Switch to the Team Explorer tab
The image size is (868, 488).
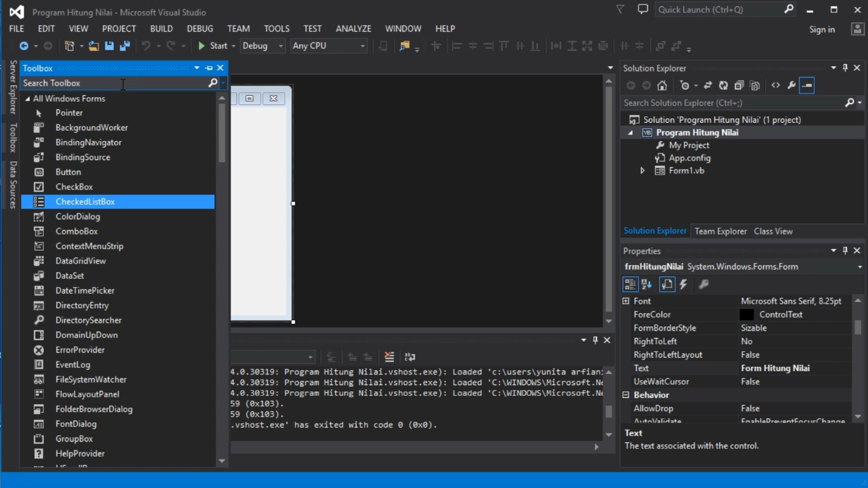pyautogui.click(x=721, y=231)
